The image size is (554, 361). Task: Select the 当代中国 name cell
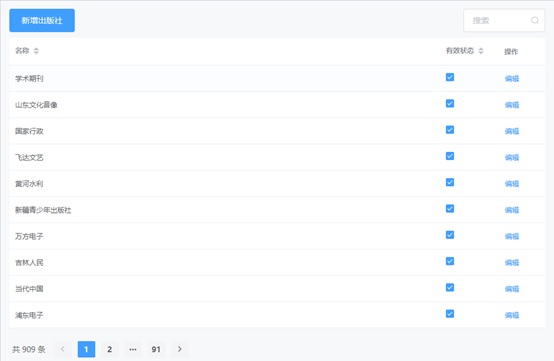pos(29,289)
